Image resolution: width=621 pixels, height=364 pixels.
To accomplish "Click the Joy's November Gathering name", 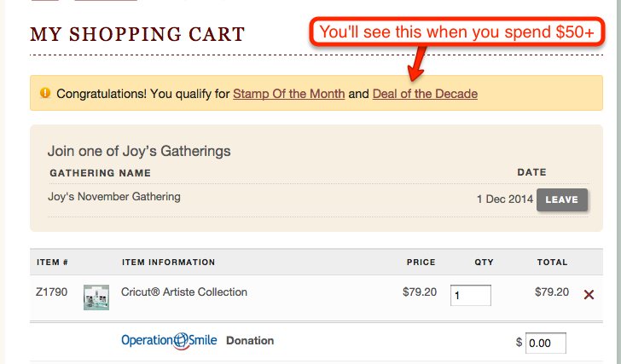I will click(x=114, y=197).
